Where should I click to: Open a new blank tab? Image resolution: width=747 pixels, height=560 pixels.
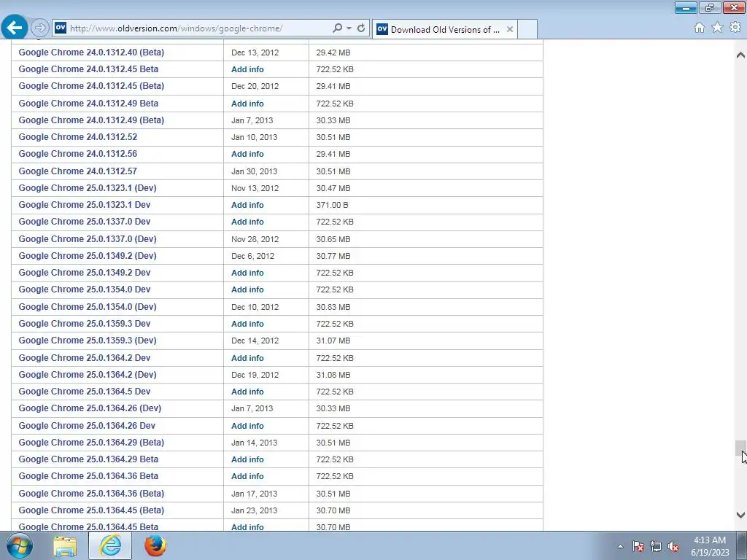[x=527, y=29]
